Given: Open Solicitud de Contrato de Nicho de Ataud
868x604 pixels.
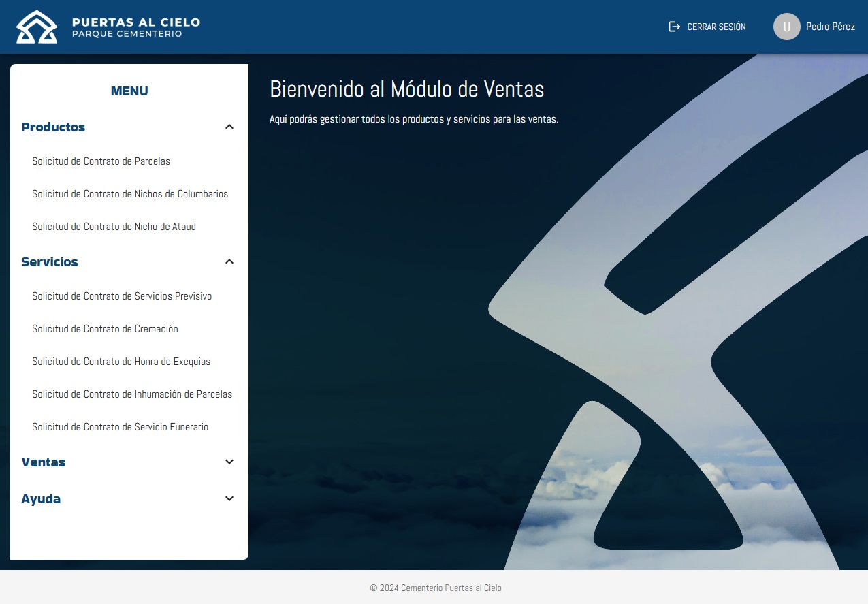Looking at the screenshot, I should (x=114, y=227).
